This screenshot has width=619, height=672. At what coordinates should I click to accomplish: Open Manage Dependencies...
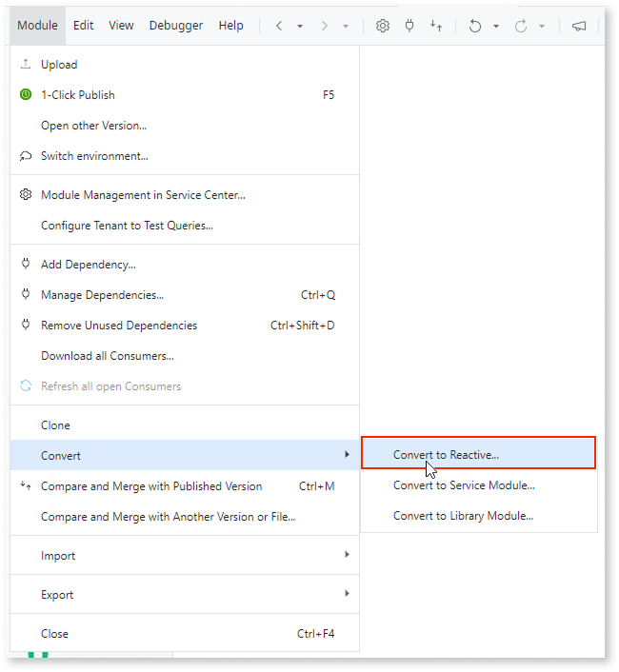(185, 295)
